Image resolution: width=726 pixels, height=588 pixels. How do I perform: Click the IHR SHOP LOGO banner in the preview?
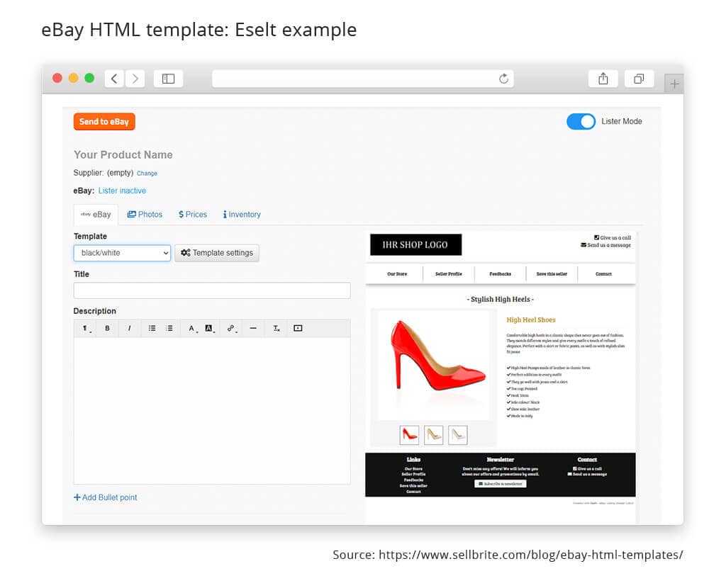pyautogui.click(x=415, y=244)
